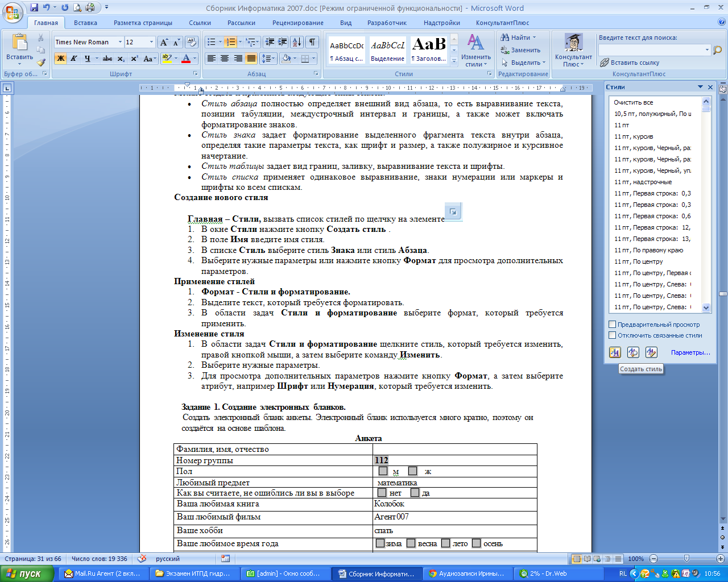The image size is (728, 582).
Task: Open the underline style dropdown arrow
Action: [97, 59]
